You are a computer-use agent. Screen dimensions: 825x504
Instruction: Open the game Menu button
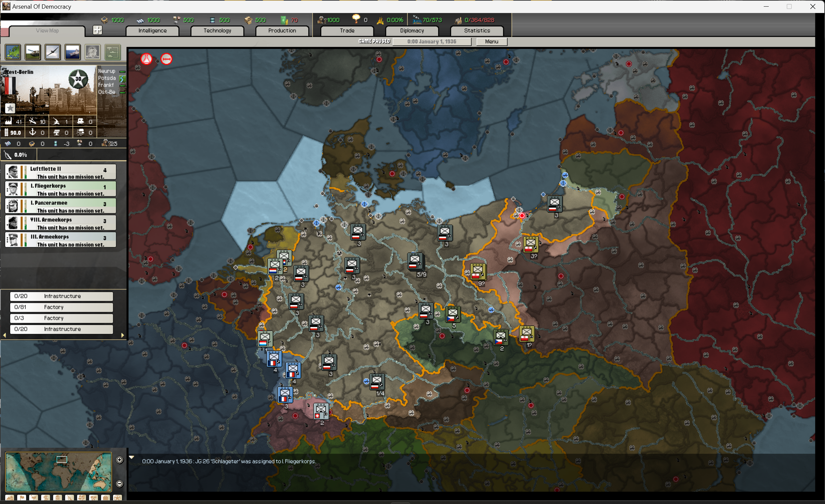(491, 42)
